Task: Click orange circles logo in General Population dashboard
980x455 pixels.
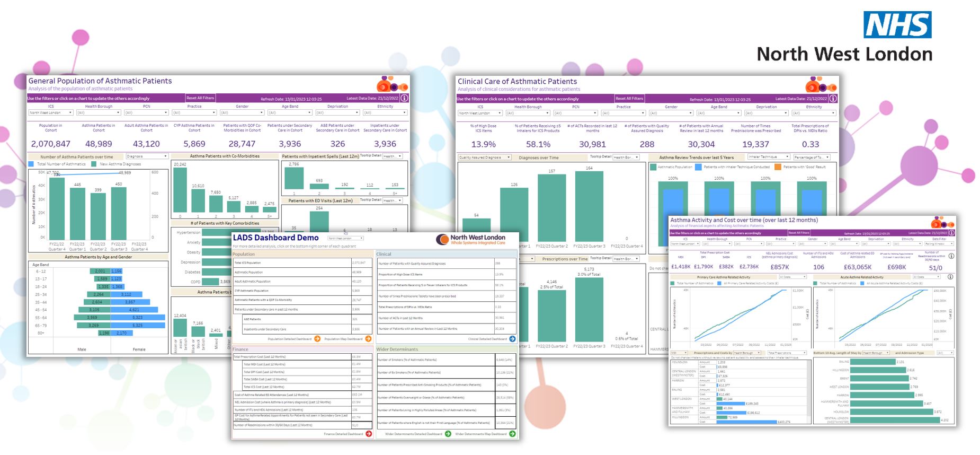Action: coord(392,84)
